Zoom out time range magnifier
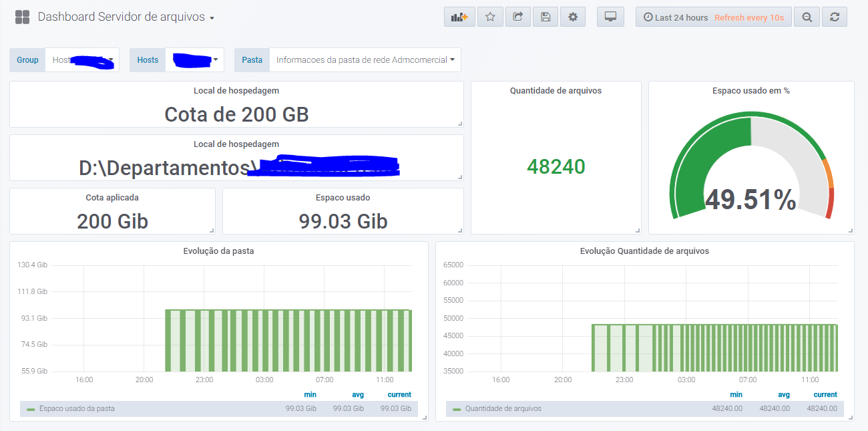The height and width of the screenshot is (431, 868). (x=807, y=17)
